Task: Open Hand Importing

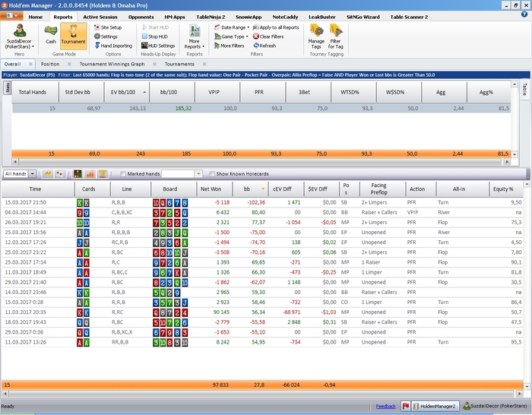Action: (113, 46)
